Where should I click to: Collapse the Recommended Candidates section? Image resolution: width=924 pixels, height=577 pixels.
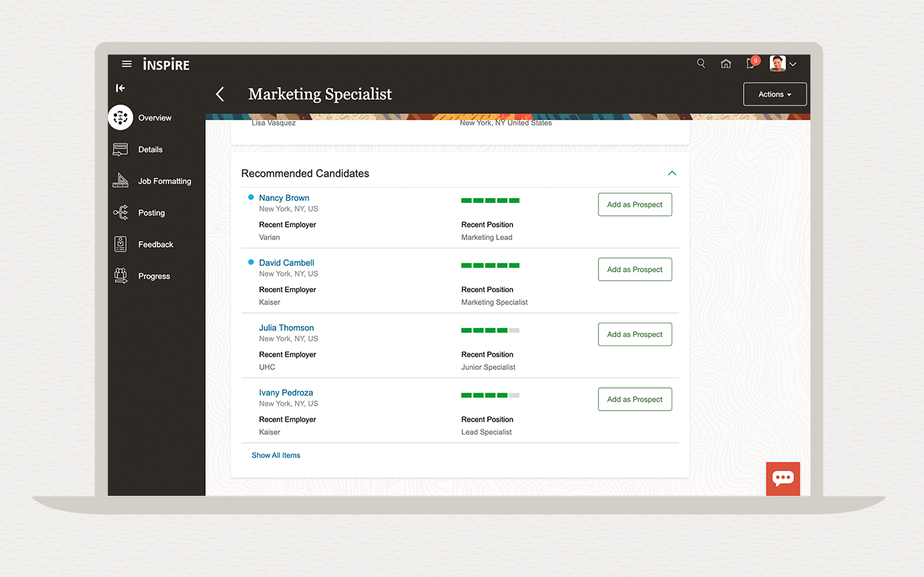672,173
